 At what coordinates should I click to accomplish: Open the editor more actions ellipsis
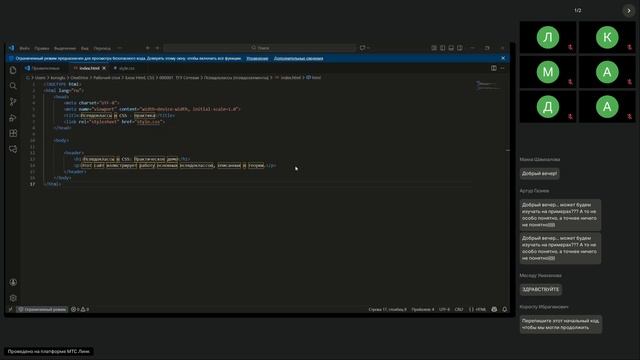click(x=502, y=68)
